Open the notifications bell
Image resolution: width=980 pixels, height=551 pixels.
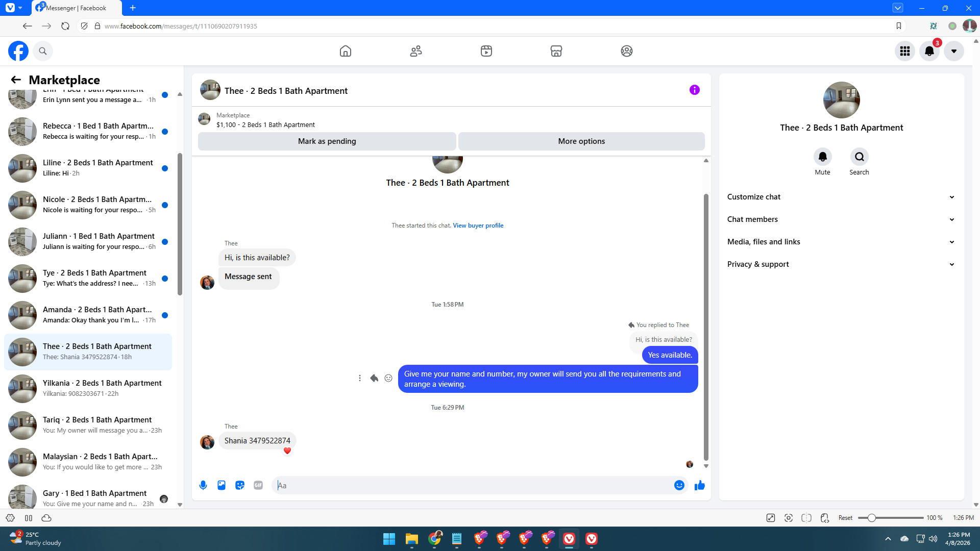(929, 51)
